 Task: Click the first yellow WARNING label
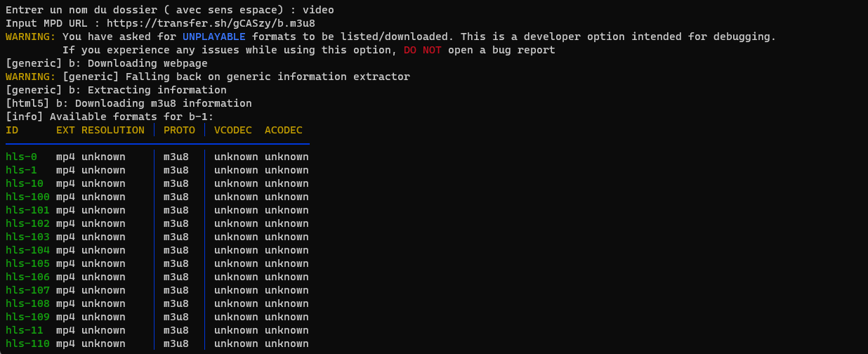30,37
